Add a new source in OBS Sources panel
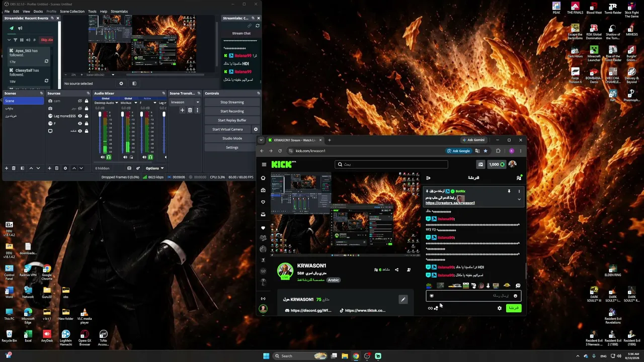The image size is (644, 362). pos(49,168)
